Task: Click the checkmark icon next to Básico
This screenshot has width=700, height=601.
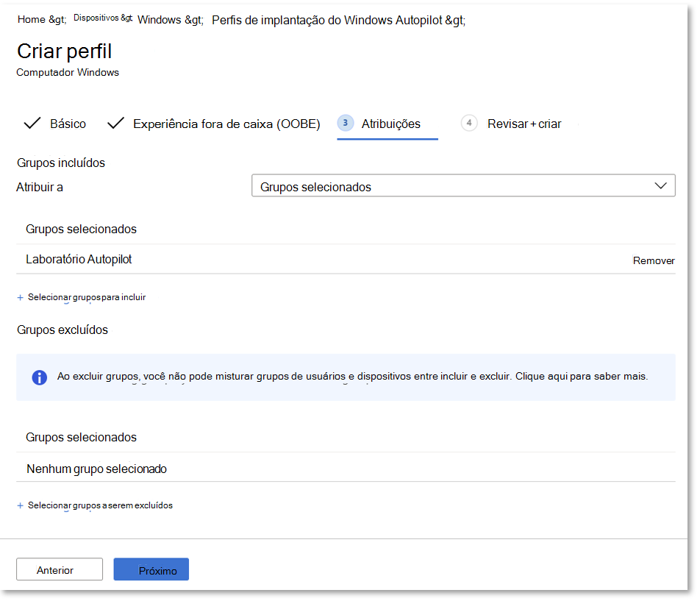Action: click(32, 123)
